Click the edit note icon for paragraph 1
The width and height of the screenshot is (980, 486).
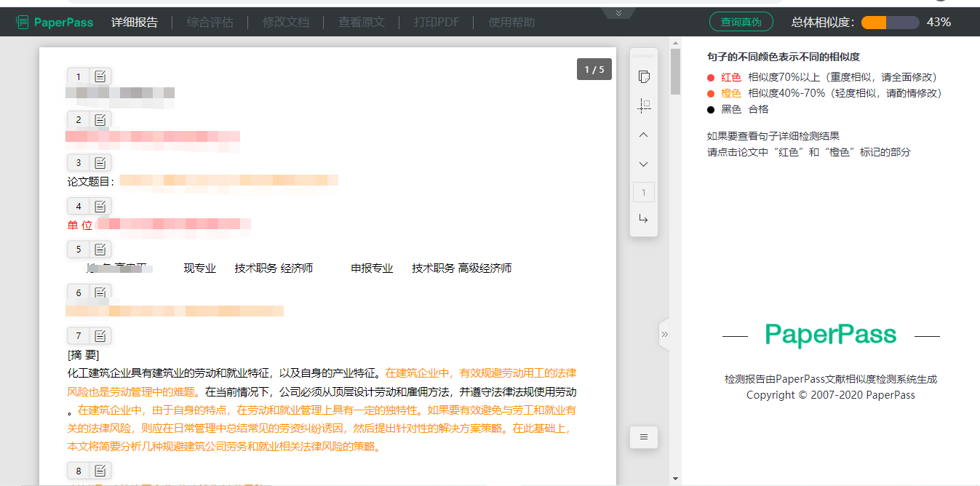[x=100, y=76]
